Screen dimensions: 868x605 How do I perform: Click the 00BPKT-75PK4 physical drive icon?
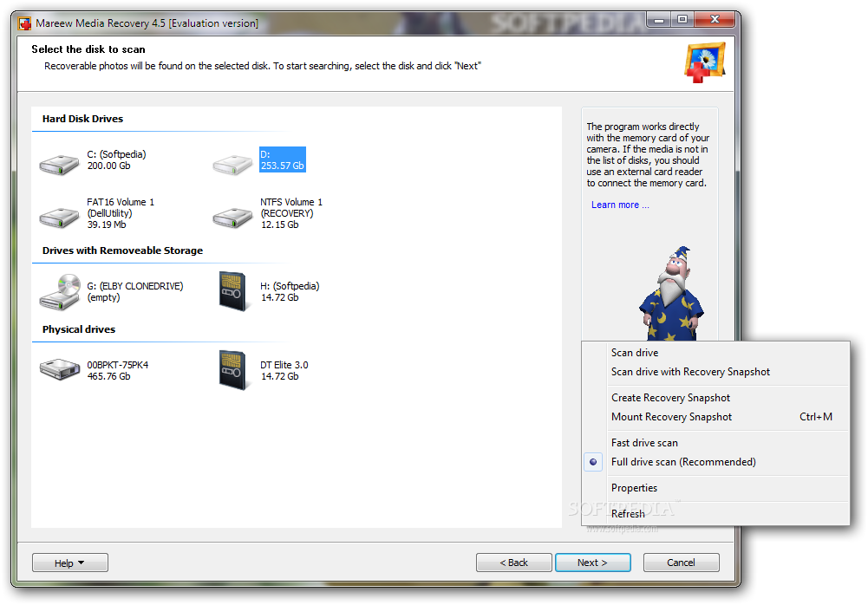(x=59, y=370)
